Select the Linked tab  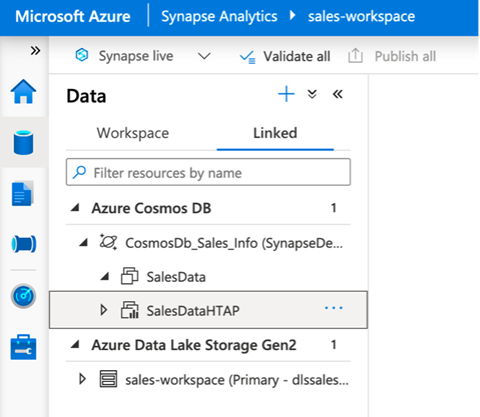[x=275, y=133]
